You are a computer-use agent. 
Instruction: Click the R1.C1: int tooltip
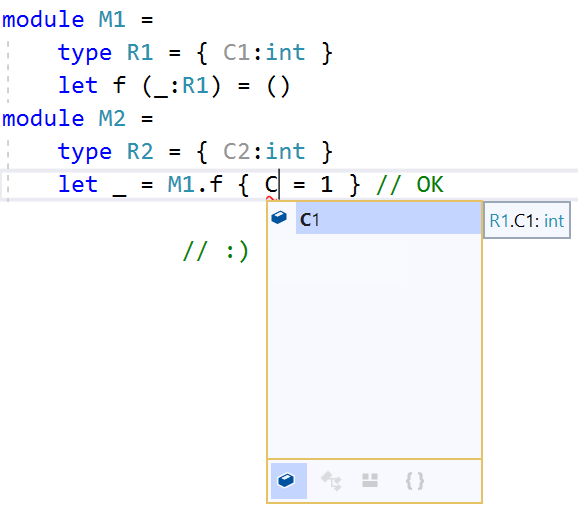[x=527, y=220]
